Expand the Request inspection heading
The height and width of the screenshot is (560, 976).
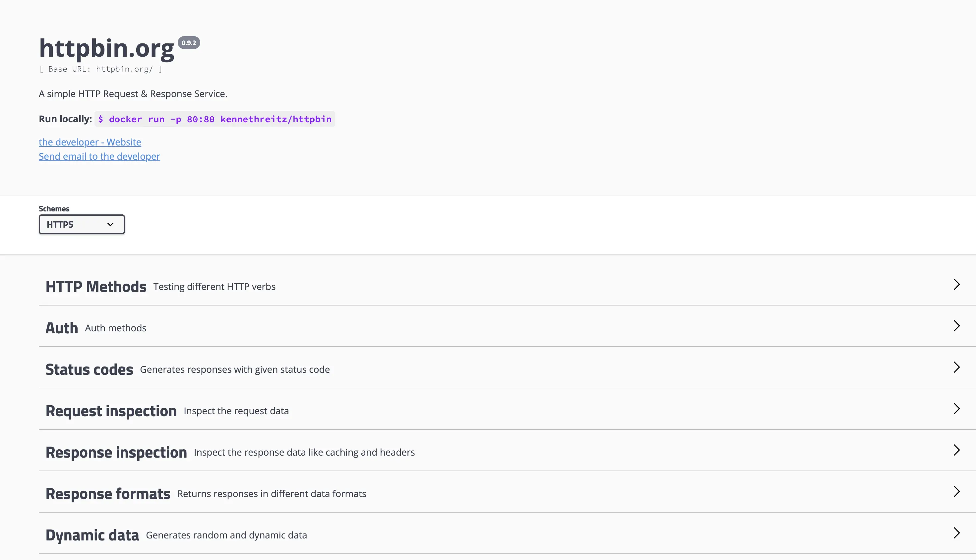coord(111,411)
